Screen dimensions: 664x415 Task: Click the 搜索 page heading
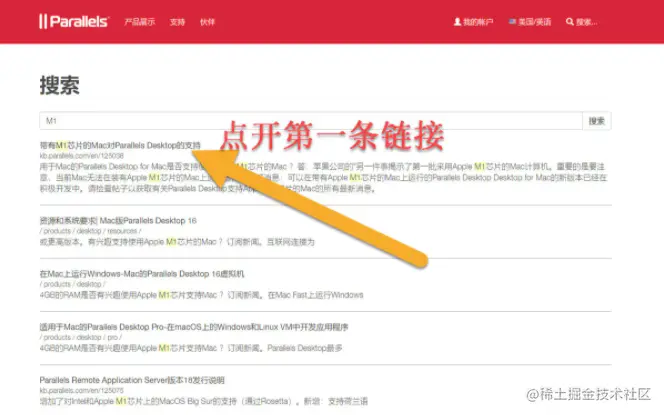click(59, 85)
